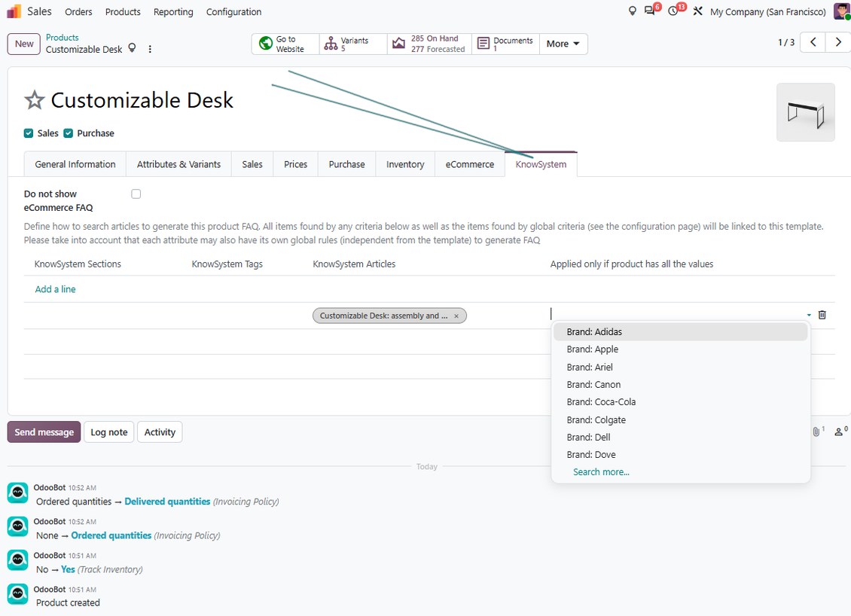Open the Orders menu

tap(78, 11)
